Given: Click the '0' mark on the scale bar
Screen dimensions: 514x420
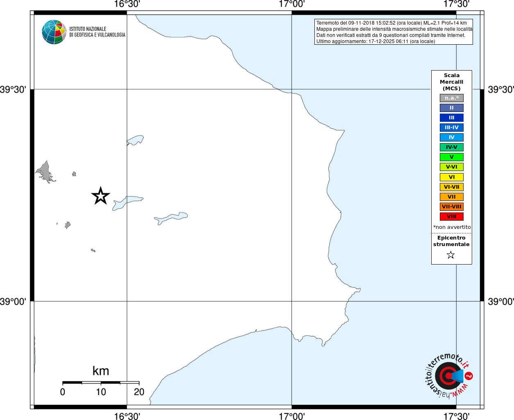Looking at the screenshot, I should click(x=62, y=392).
